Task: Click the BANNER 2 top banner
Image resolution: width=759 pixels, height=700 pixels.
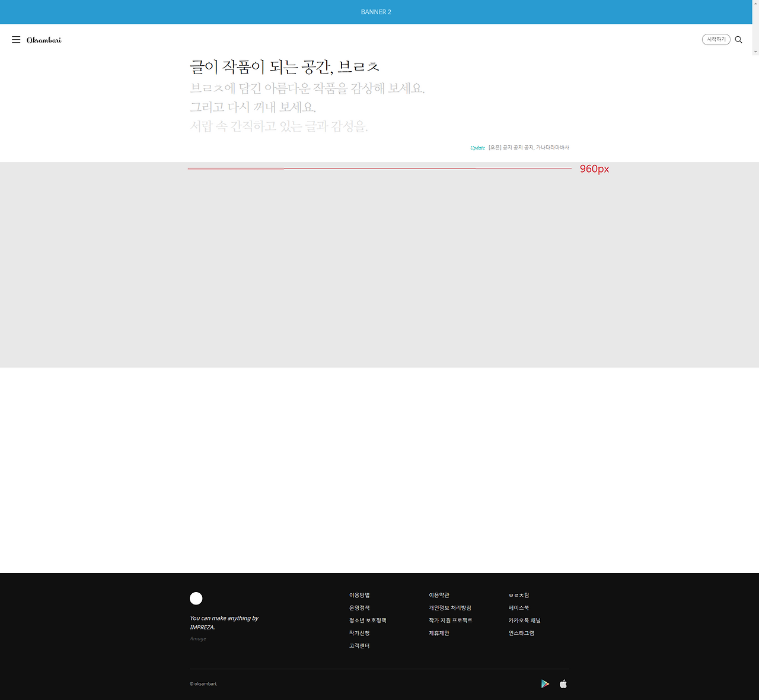Action: 375,12
